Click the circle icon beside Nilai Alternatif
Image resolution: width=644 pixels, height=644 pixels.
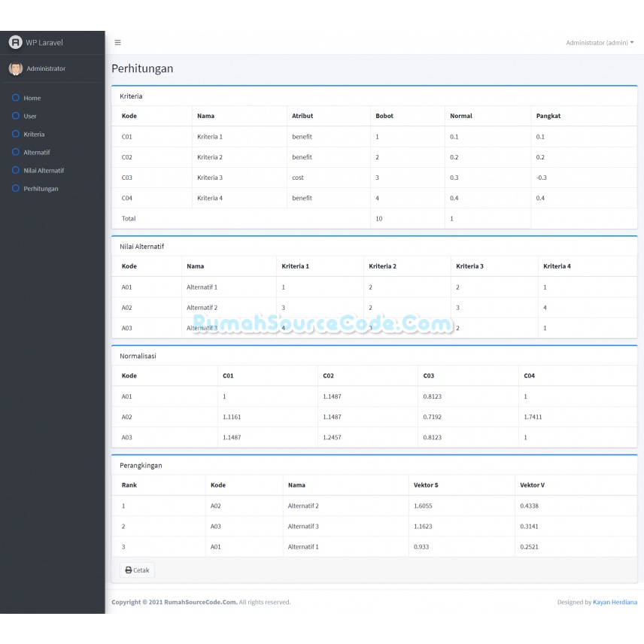coord(15,170)
